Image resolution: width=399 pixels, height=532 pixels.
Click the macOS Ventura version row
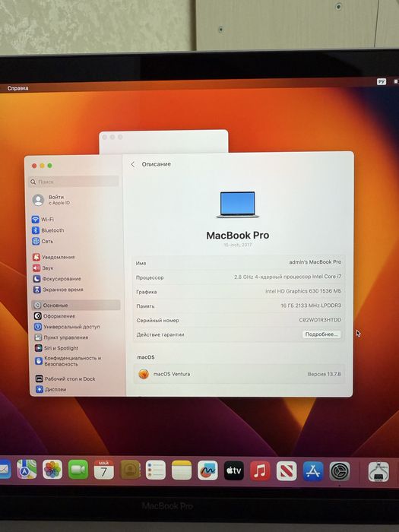click(239, 374)
